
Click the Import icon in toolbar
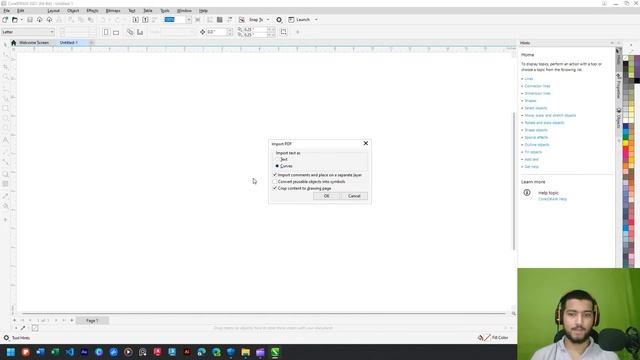[x=136, y=20]
